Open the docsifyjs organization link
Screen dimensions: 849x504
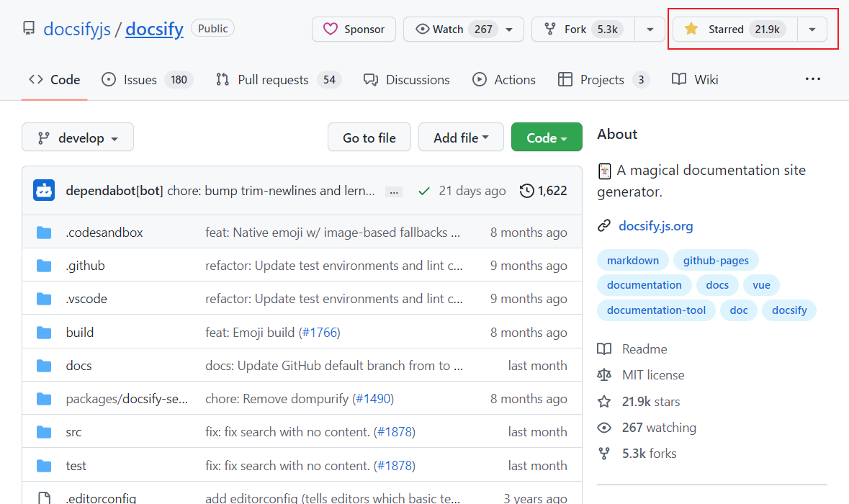click(x=77, y=29)
